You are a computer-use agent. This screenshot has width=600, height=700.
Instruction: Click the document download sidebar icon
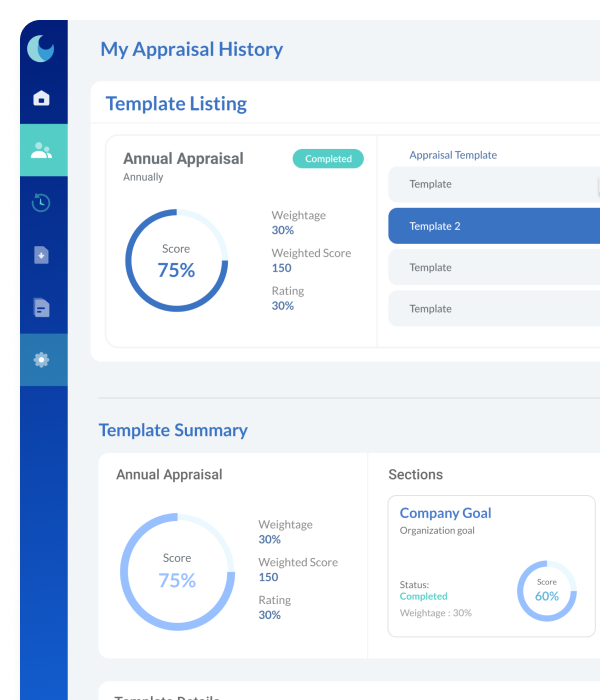click(41, 256)
